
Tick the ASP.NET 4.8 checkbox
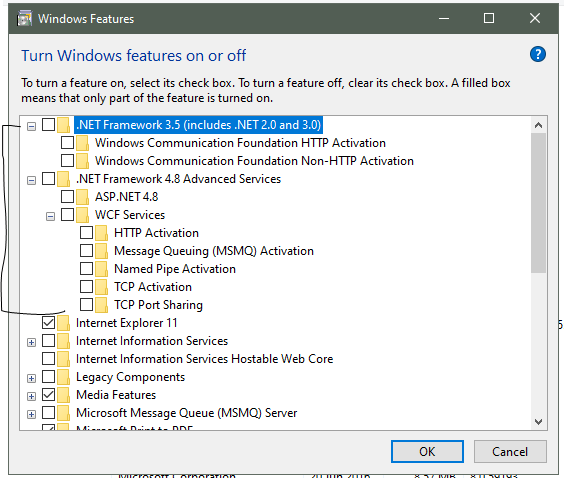68,196
